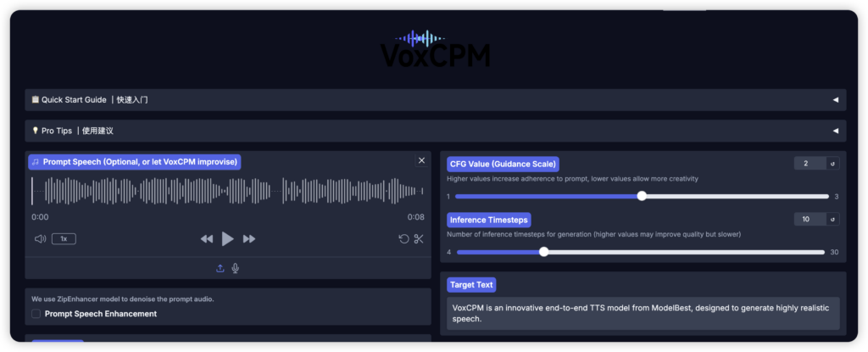The image size is (868, 352).
Task: Expand the Pro Tips section
Action: (x=435, y=131)
